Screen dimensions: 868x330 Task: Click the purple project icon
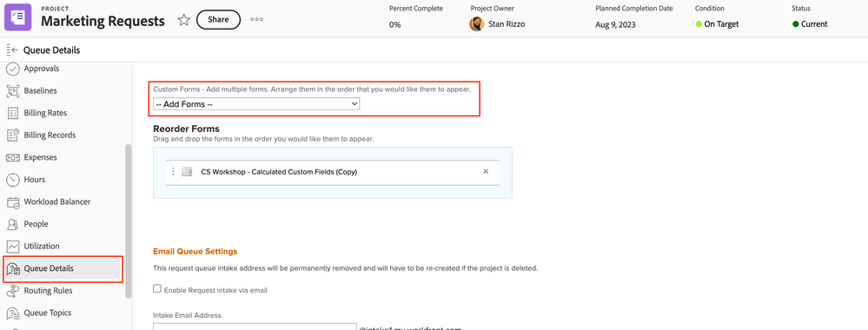pyautogui.click(x=18, y=17)
